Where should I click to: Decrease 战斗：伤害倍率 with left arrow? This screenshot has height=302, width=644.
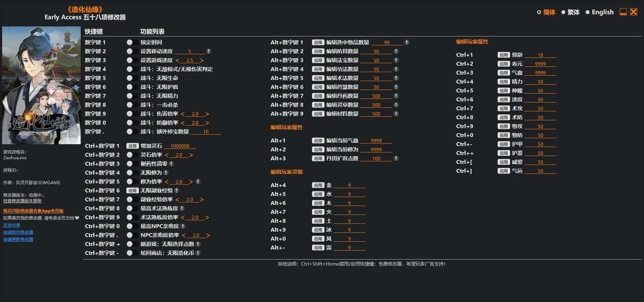tap(183, 114)
